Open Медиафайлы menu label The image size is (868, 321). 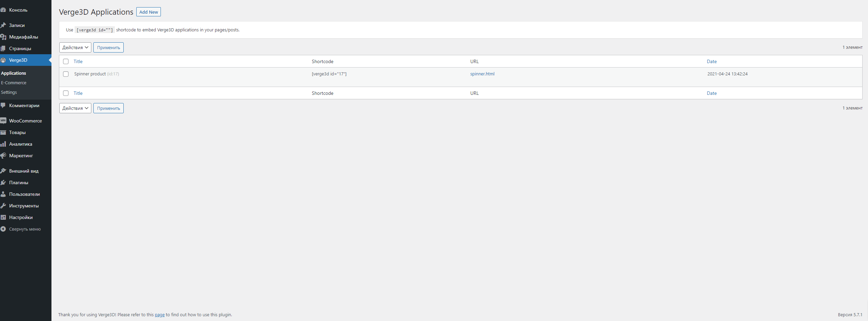point(24,37)
